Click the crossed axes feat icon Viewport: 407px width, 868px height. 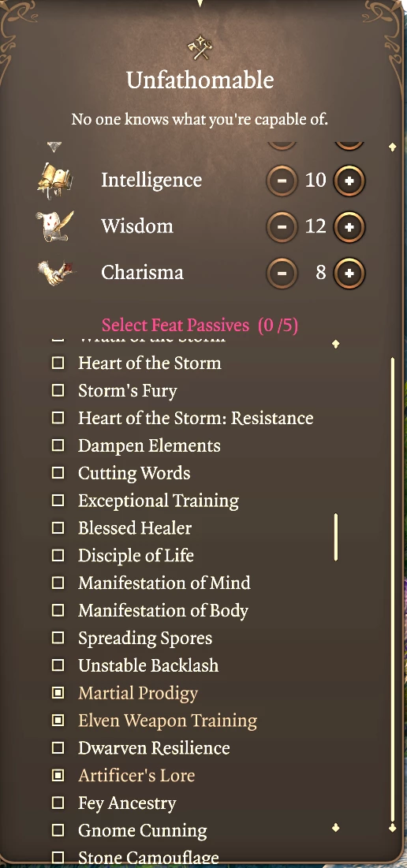coord(200,48)
